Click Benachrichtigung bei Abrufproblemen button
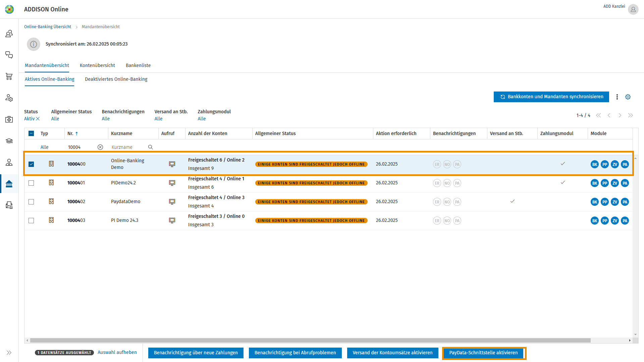644x362 pixels. [x=295, y=353]
